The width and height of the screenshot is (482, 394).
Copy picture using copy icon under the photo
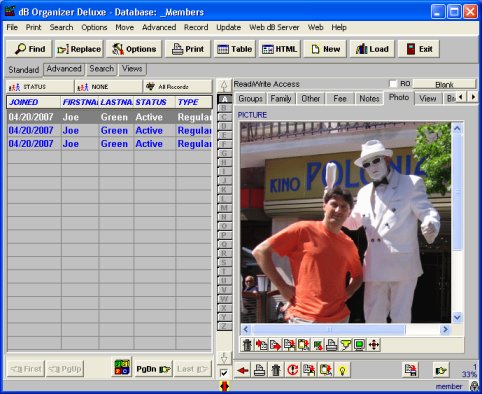point(289,345)
